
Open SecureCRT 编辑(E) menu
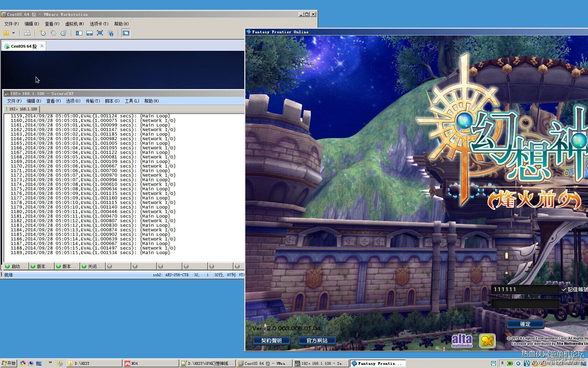(34, 101)
